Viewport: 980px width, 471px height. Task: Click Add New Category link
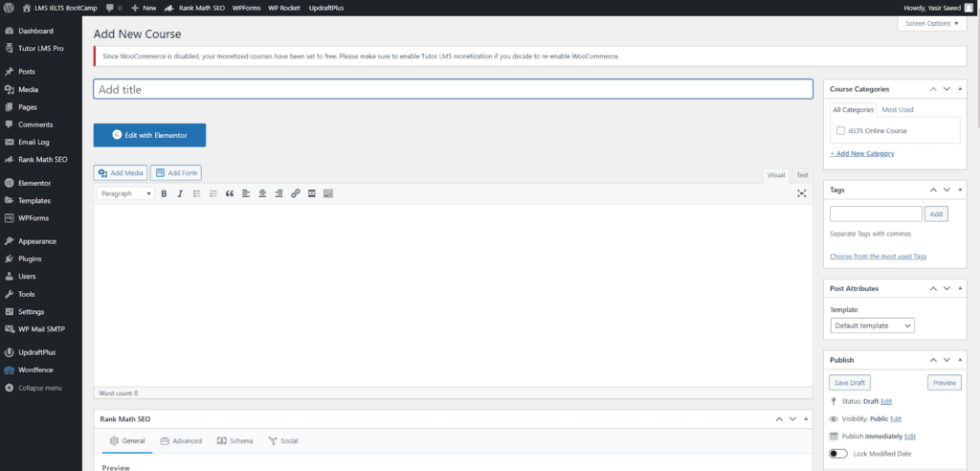[862, 153]
